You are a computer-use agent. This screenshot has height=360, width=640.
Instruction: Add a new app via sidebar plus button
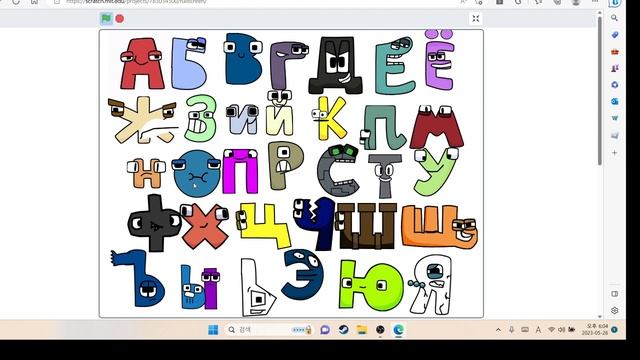click(x=615, y=153)
